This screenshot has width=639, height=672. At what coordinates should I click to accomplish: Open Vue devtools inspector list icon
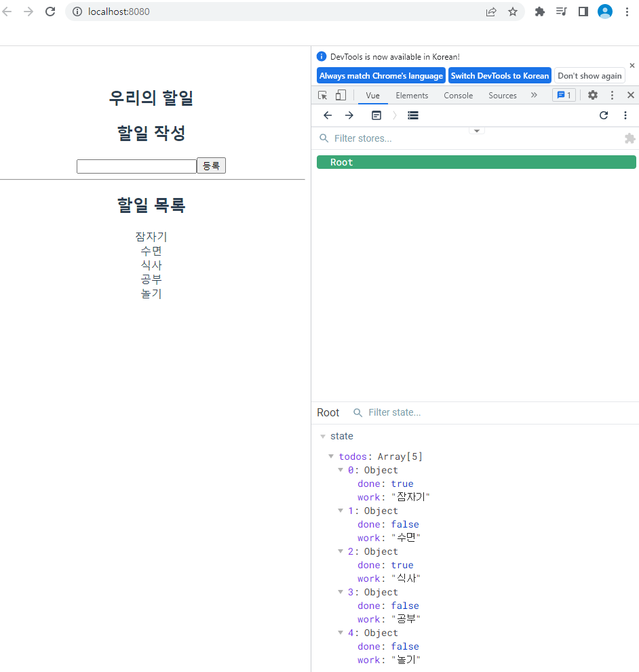click(x=413, y=115)
